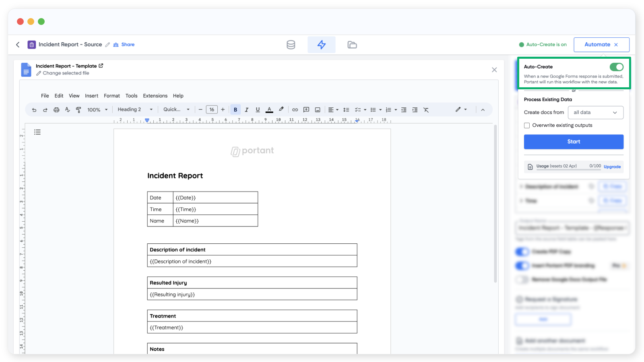Toggle bold formatting button
Screen dimensions: 644x362
point(235,110)
